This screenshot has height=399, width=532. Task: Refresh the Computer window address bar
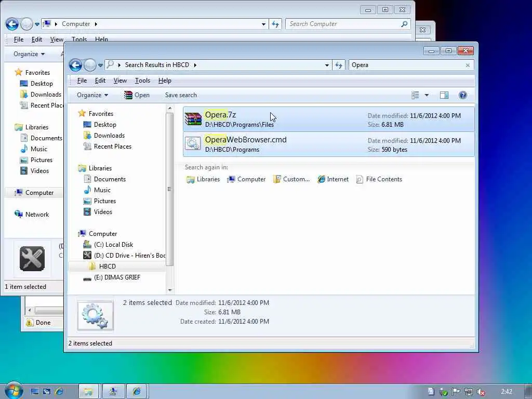275,24
